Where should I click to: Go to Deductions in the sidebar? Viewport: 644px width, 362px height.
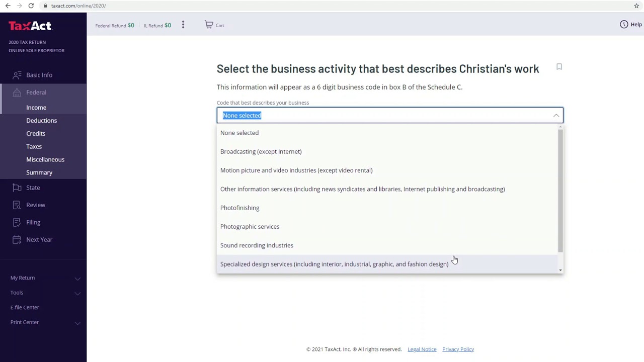[x=41, y=121]
